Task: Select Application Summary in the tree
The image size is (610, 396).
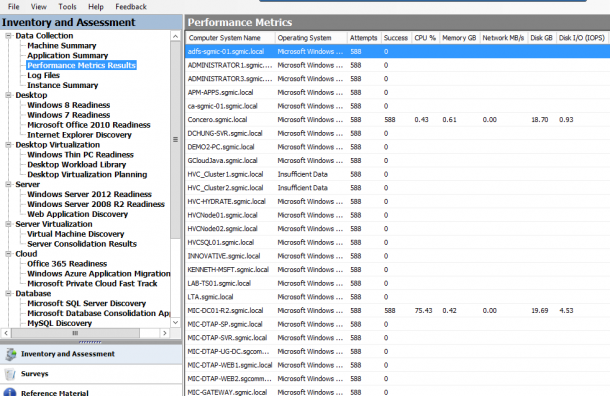Action: pyautogui.click(x=67, y=55)
